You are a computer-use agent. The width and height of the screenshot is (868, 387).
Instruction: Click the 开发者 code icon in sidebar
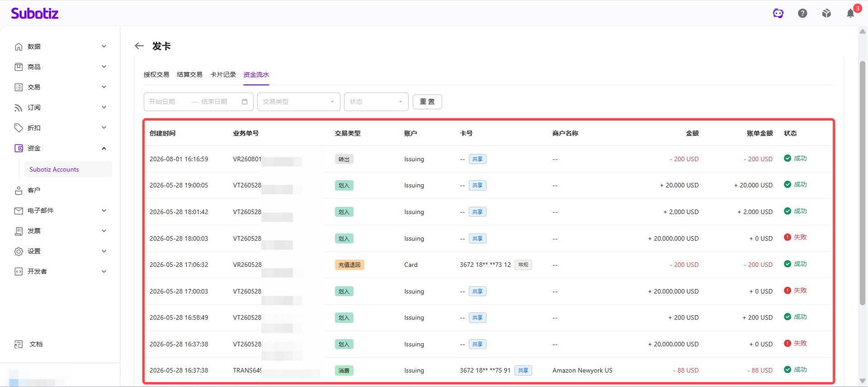[x=19, y=271]
